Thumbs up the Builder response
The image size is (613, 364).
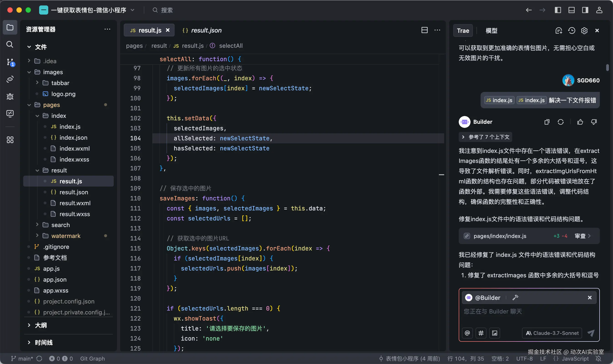(580, 122)
